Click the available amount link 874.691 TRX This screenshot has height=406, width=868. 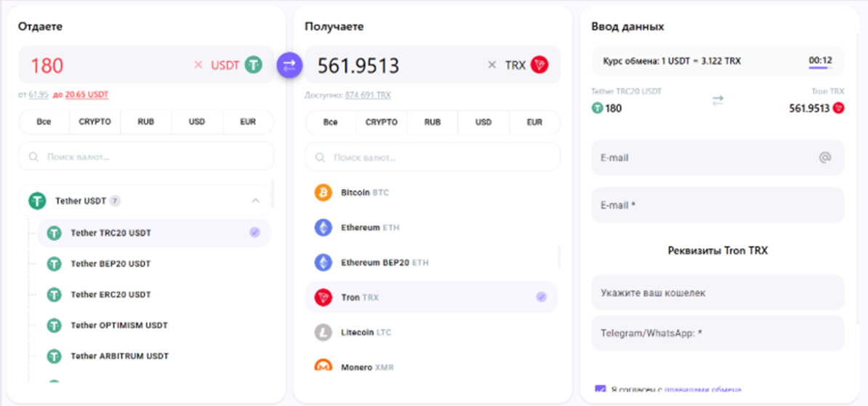pyautogui.click(x=368, y=95)
